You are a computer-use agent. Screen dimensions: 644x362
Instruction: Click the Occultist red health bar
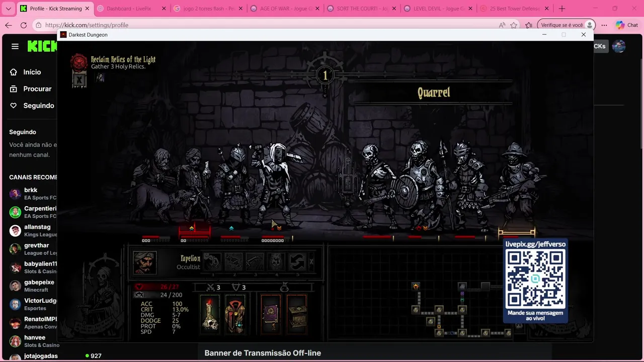tap(156, 287)
